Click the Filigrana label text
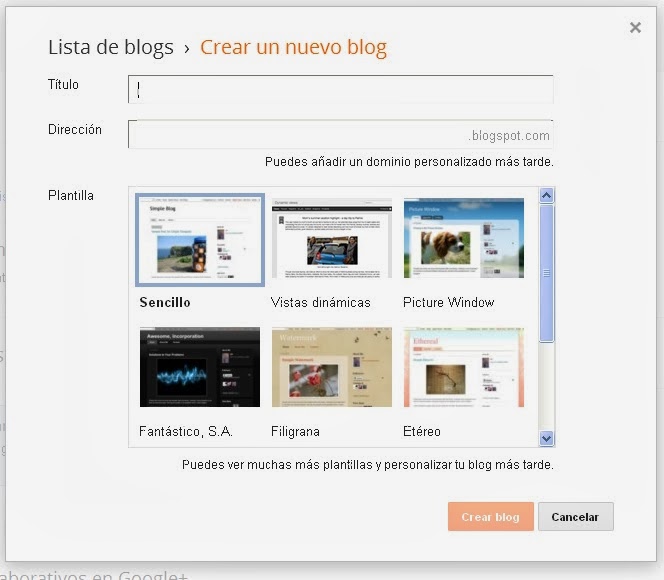Image resolution: width=664 pixels, height=580 pixels. tap(295, 431)
